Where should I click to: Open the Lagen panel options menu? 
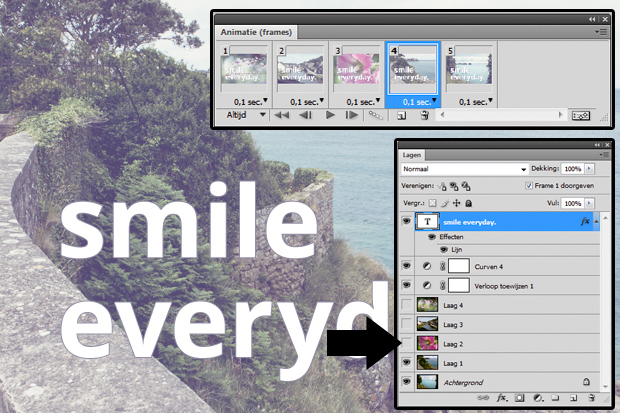tap(604, 155)
